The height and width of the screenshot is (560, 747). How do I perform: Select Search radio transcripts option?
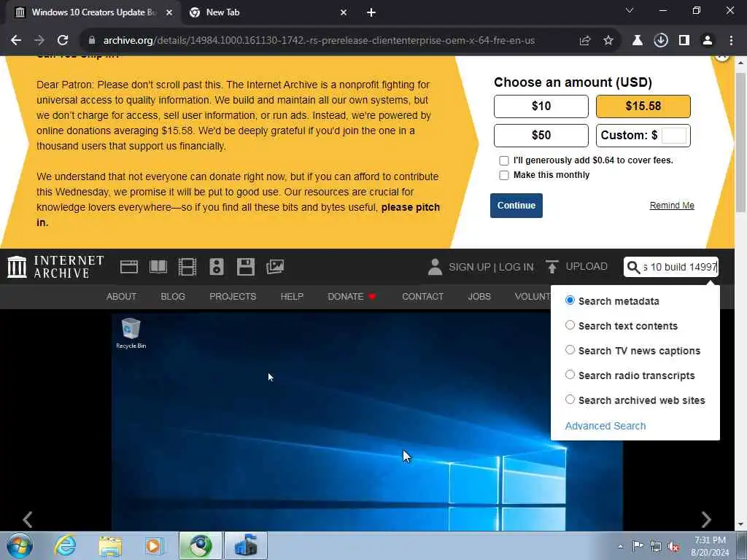[x=570, y=375]
